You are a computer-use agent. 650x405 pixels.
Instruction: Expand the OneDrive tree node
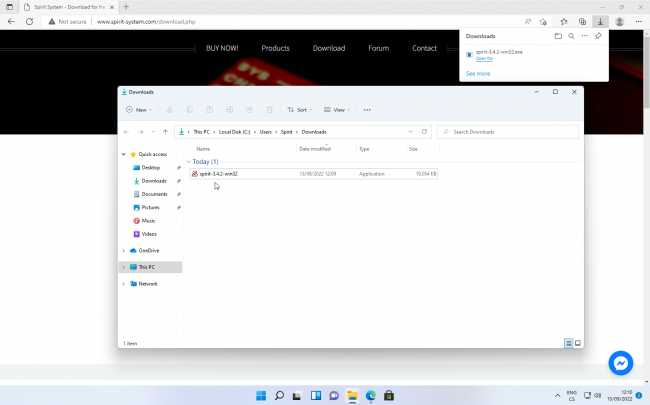(x=123, y=250)
